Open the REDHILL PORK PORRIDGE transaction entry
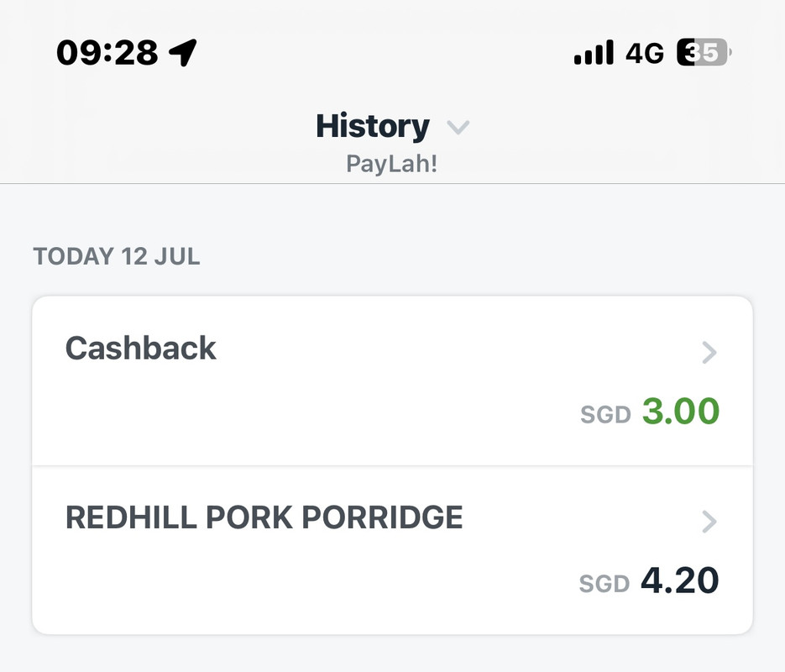 (393, 550)
